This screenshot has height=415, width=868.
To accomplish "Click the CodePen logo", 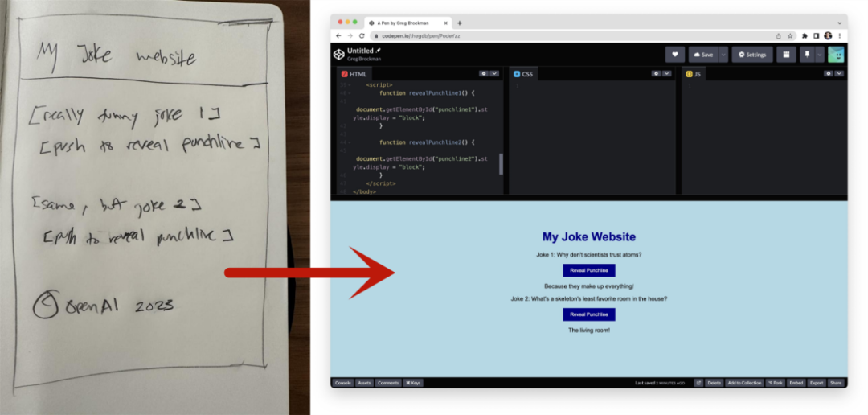I will [x=339, y=55].
